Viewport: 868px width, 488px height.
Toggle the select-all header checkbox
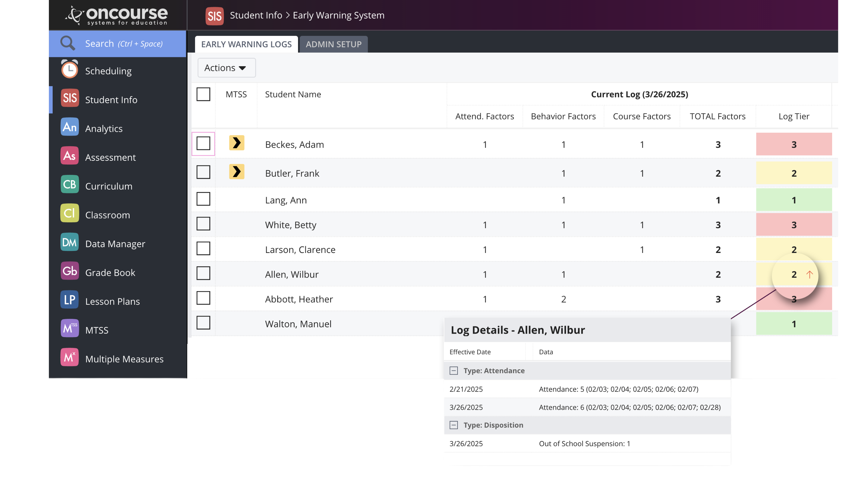(x=203, y=94)
